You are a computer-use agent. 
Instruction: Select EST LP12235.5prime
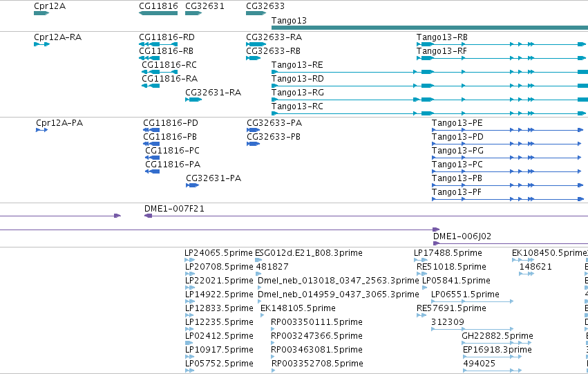tap(219, 323)
